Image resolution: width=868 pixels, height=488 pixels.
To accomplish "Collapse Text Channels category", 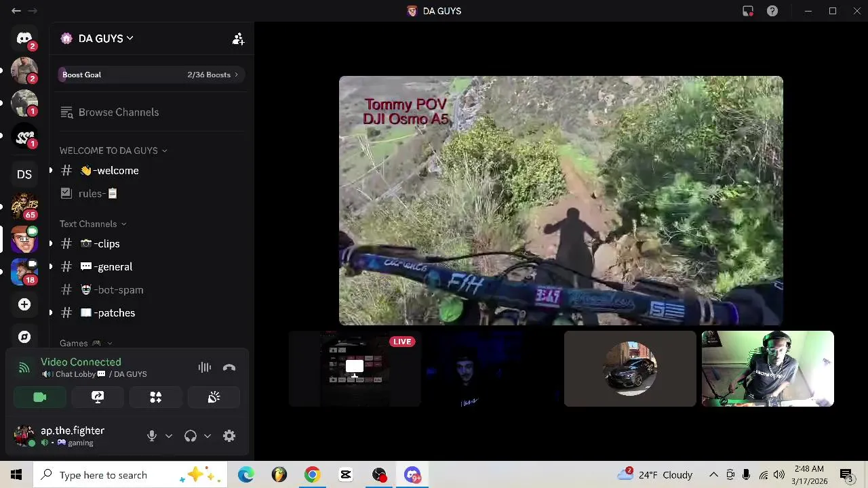I will (x=93, y=224).
